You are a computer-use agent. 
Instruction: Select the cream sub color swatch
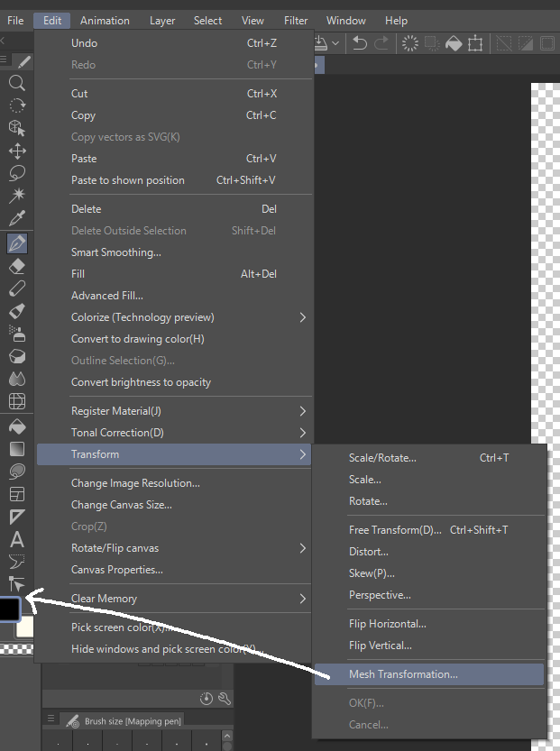[25, 627]
